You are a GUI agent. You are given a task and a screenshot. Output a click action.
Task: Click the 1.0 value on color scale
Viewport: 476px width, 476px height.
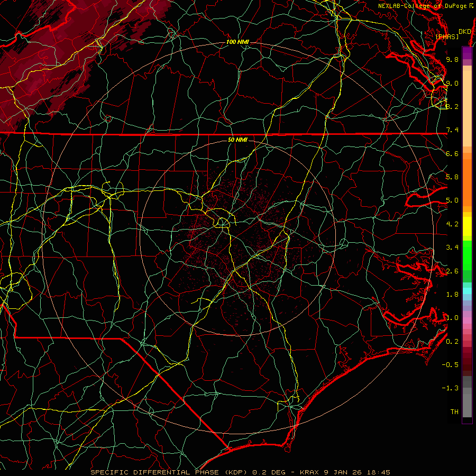point(452,318)
